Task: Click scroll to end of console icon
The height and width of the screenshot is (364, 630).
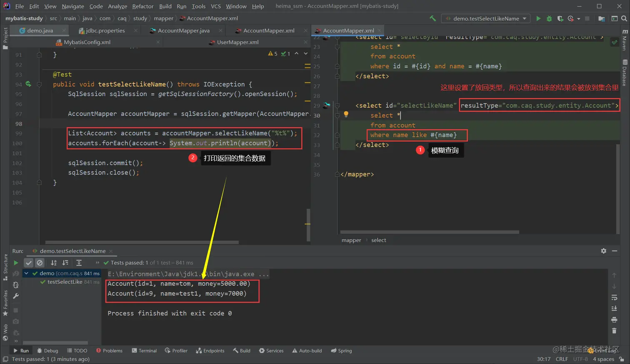Action: pos(614,309)
